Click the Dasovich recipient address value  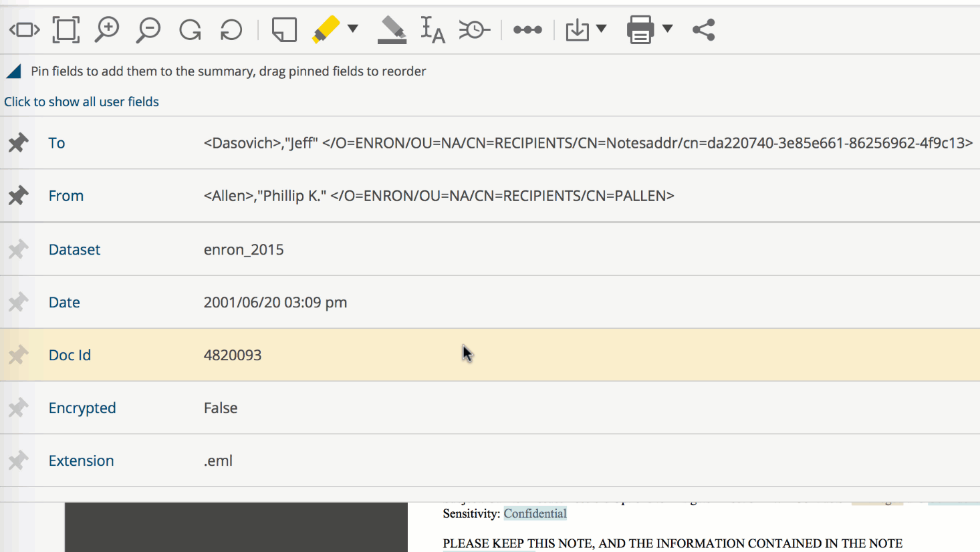(588, 143)
